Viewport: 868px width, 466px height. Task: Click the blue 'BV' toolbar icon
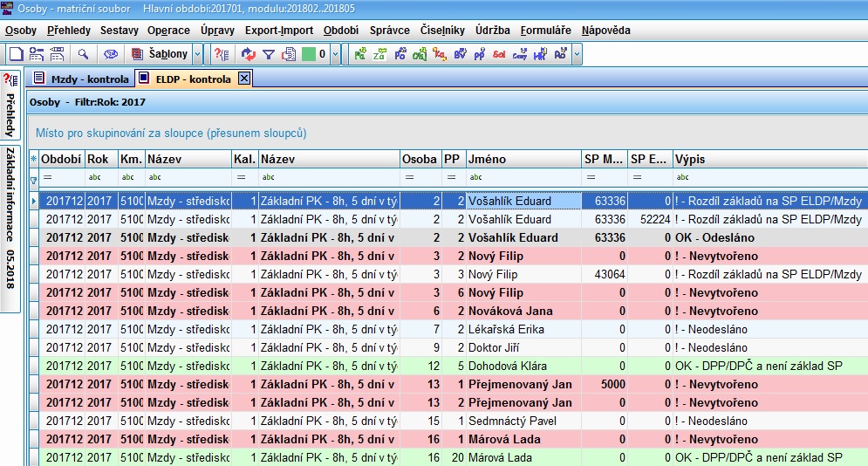pos(460,54)
